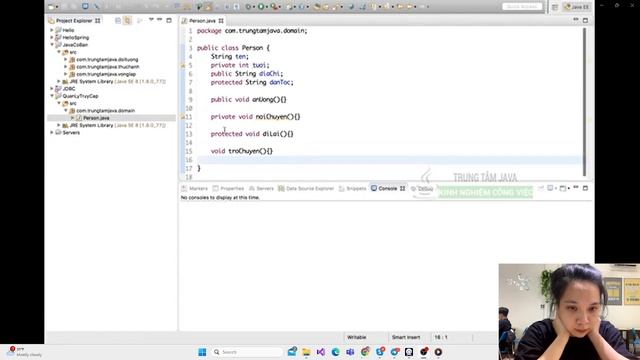This screenshot has width=640, height=360.
Task: Open the Snippets tab
Action: (353, 189)
